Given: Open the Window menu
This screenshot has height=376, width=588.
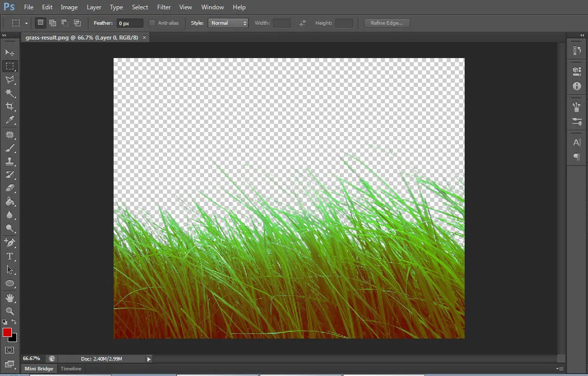Looking at the screenshot, I should (213, 7).
